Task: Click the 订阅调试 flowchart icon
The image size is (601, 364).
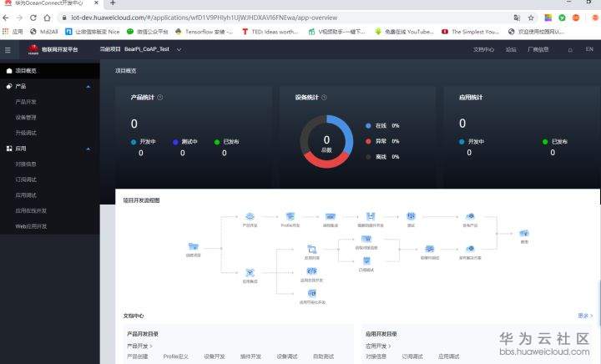Action: click(x=366, y=261)
